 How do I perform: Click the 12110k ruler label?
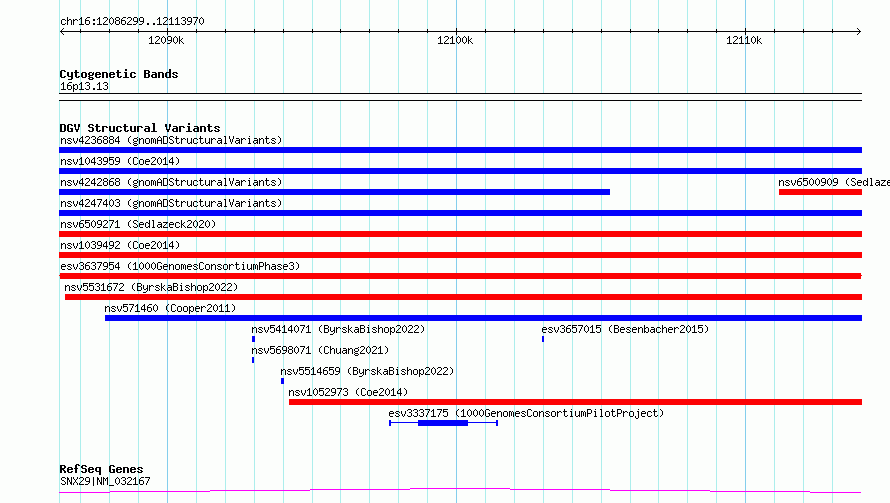click(744, 40)
